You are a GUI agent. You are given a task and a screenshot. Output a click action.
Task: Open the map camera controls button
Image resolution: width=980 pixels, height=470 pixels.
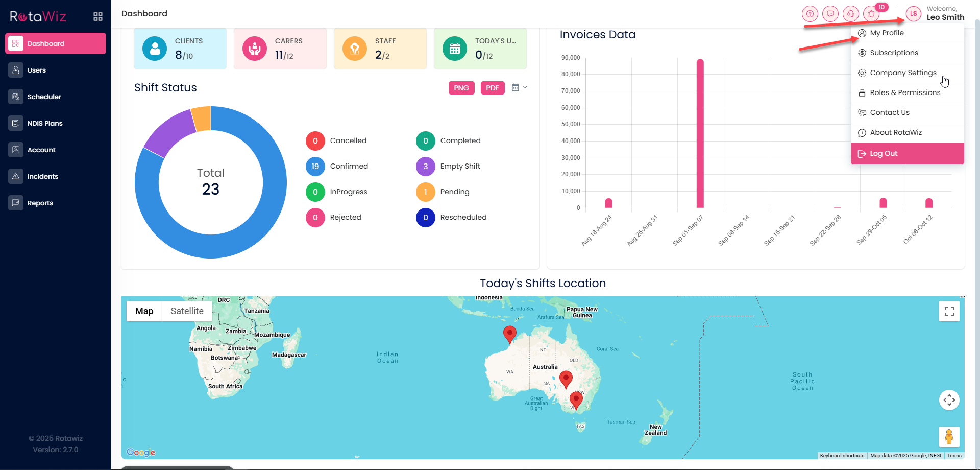pos(949,400)
